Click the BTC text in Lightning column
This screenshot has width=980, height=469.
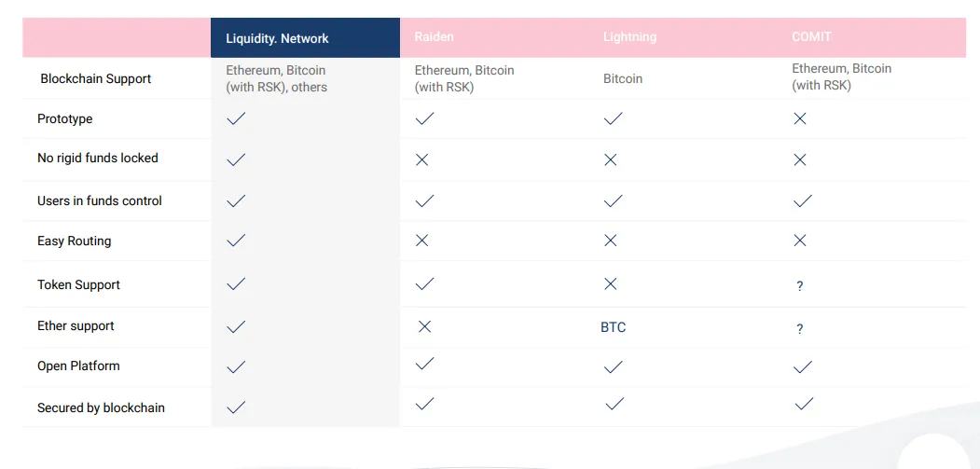pyautogui.click(x=614, y=327)
